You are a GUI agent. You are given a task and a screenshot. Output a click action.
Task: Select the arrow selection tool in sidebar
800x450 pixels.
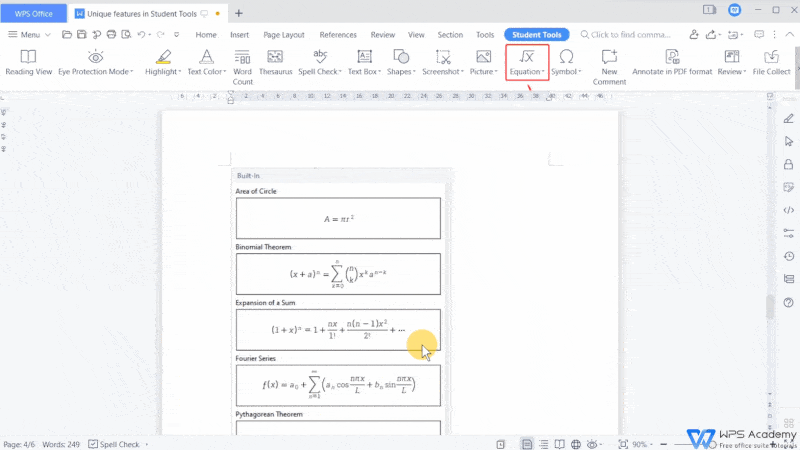(x=788, y=141)
